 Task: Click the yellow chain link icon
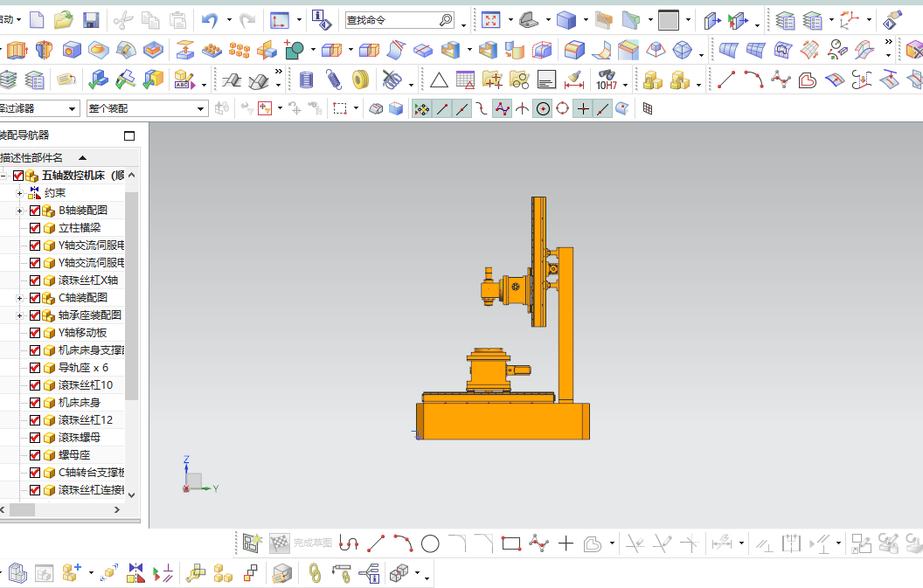(x=315, y=572)
